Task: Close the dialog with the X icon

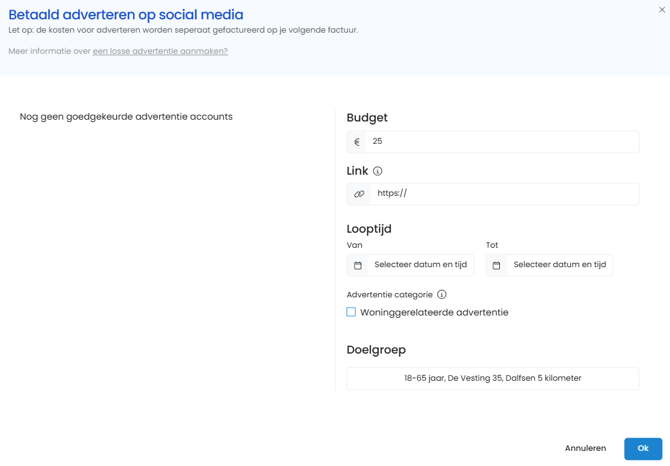Action: tap(662, 10)
